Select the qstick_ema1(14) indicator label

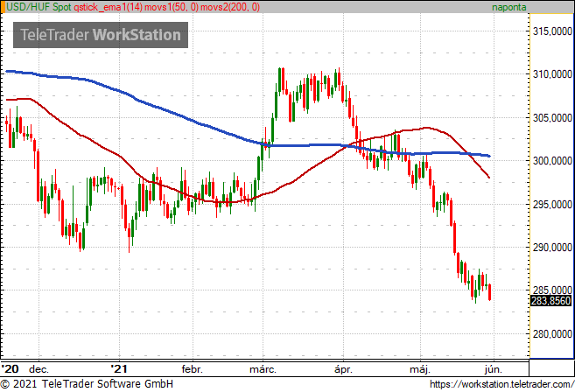click(109, 7)
